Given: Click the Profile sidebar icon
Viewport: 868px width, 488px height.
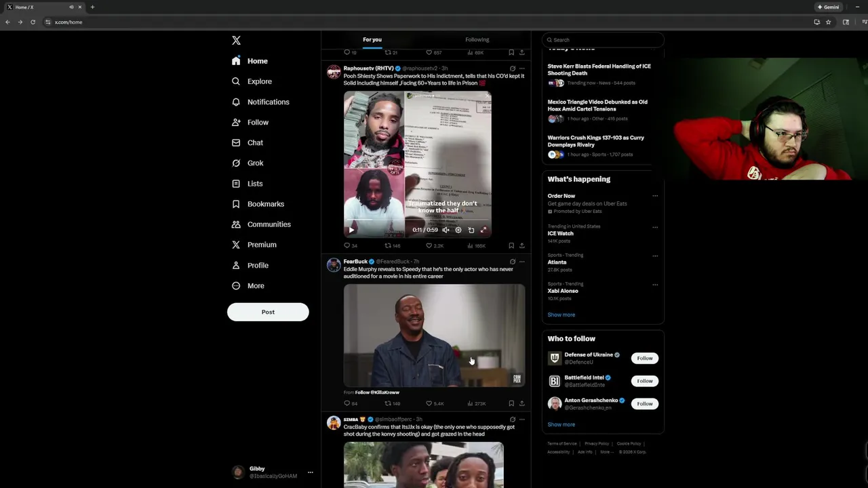Looking at the screenshot, I should click(x=236, y=265).
